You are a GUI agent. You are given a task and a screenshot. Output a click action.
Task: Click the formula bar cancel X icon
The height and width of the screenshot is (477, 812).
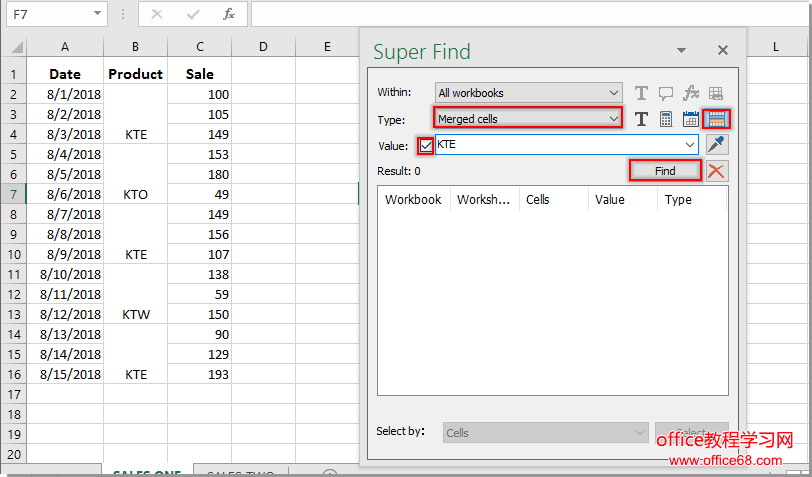click(157, 14)
